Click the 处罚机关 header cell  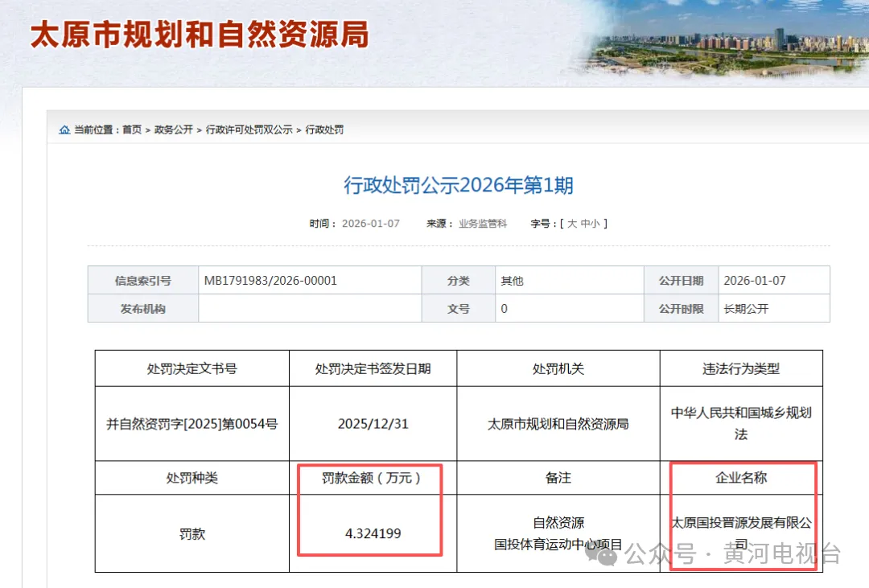click(x=558, y=368)
